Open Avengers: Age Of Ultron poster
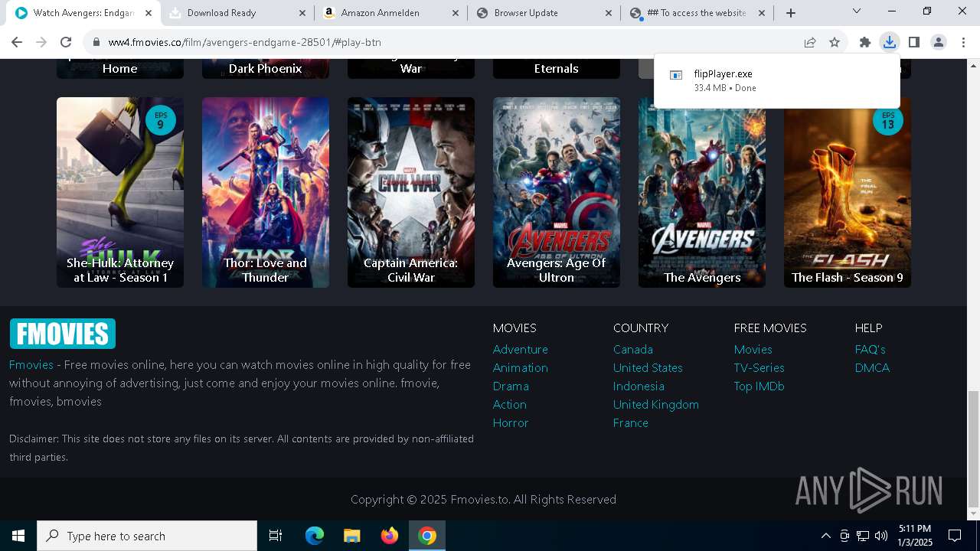This screenshot has width=980, height=551. [557, 192]
